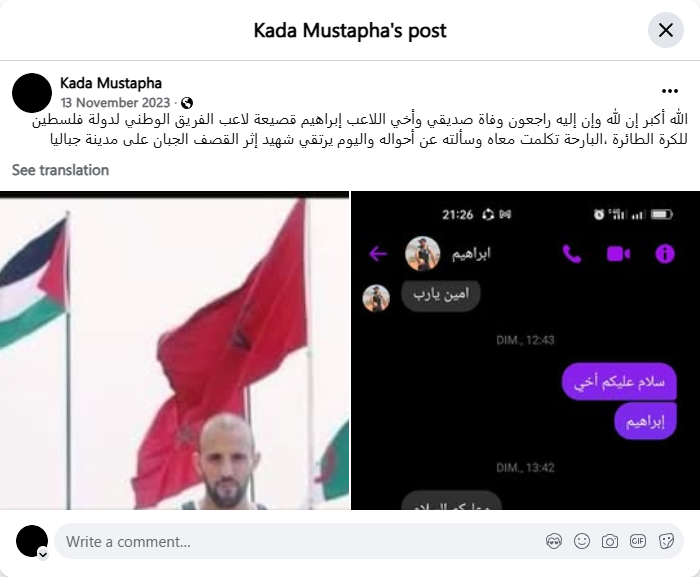The width and height of the screenshot is (700, 577).
Task: Open the sticker icon in comment box
Action: click(666, 541)
